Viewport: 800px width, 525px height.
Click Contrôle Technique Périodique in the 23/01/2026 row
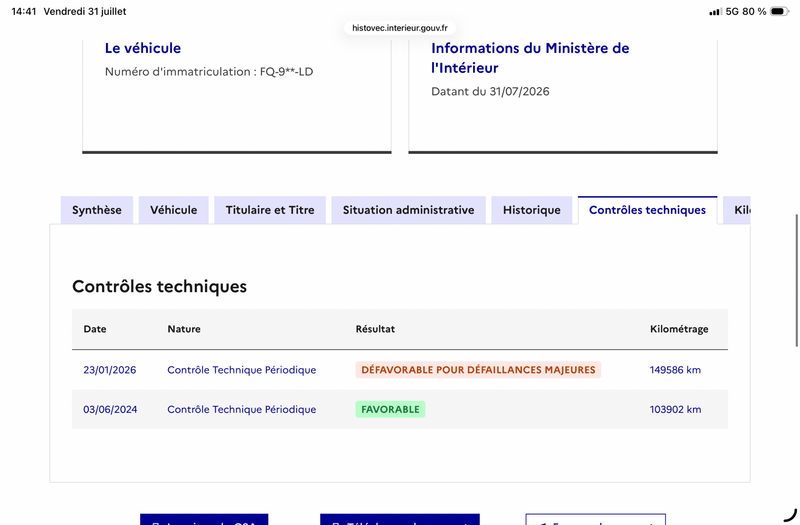pos(242,370)
